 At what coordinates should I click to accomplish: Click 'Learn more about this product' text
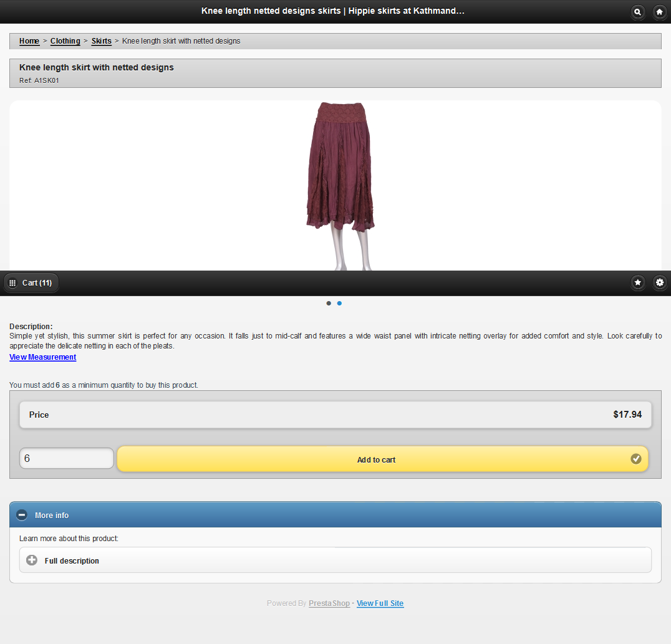pyautogui.click(x=69, y=538)
